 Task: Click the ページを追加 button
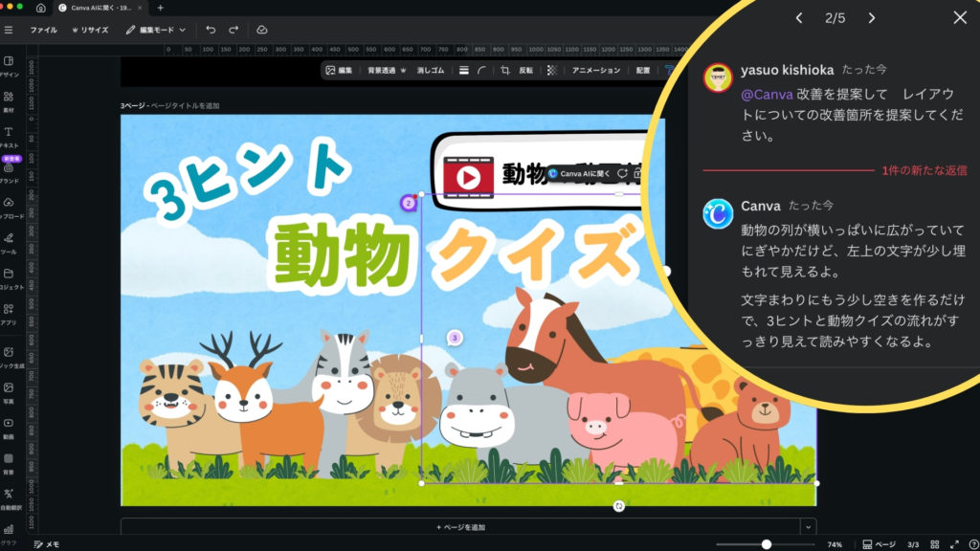[x=460, y=527]
